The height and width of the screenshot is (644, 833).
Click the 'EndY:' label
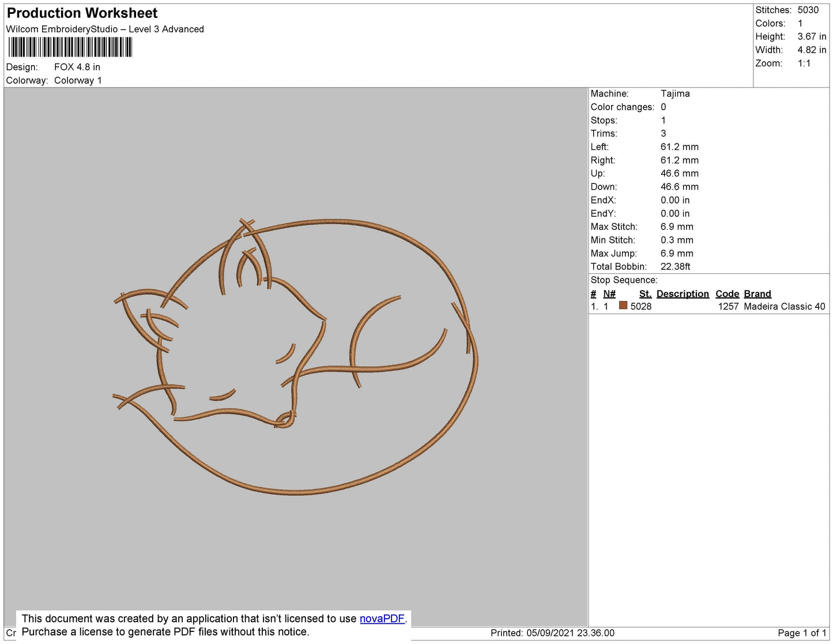tap(603, 213)
